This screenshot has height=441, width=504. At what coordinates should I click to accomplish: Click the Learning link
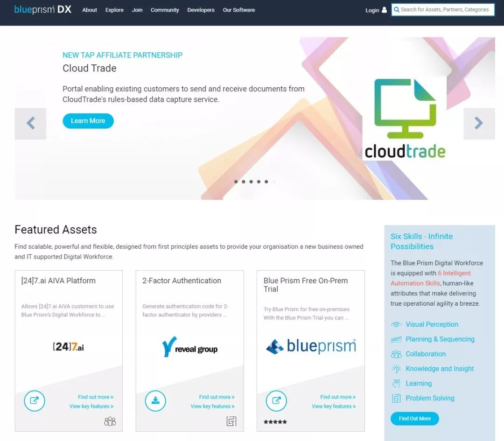tap(419, 384)
